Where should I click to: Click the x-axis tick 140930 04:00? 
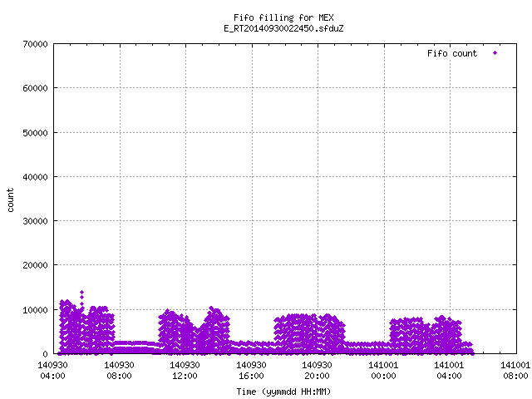tap(52, 371)
